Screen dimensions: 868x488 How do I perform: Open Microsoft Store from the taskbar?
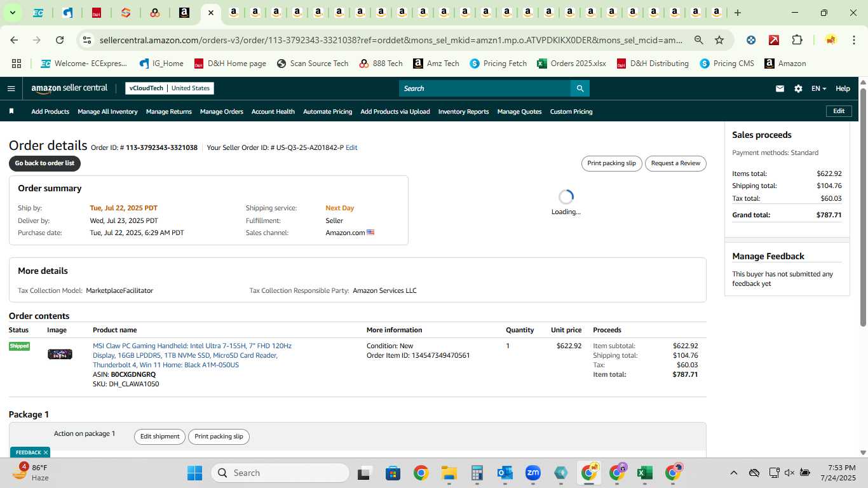click(x=393, y=473)
